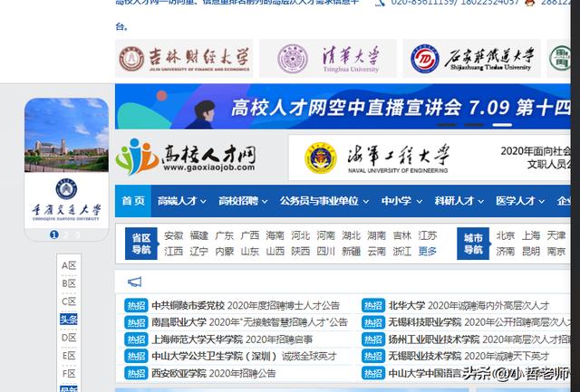This screenshot has width=580, height=392.
Task: Click 热招 tag beside 北华大学
Action: (x=373, y=306)
